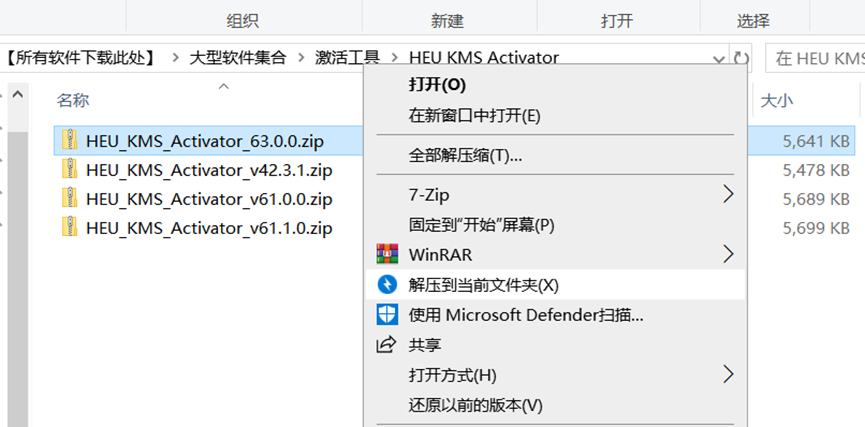Click zip icon of HEU_KMS_Activator_v61.1.0.zip
The width and height of the screenshot is (865, 427).
pos(68,227)
